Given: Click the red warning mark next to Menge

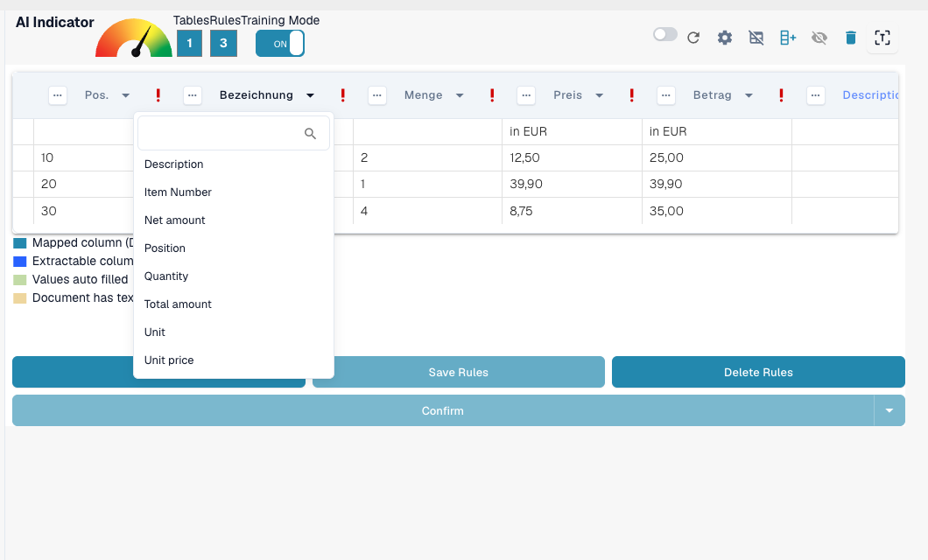Looking at the screenshot, I should pos(492,95).
